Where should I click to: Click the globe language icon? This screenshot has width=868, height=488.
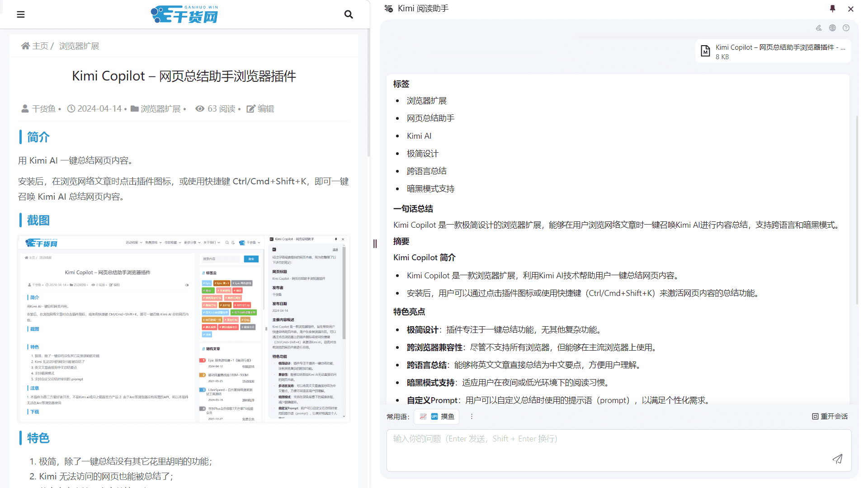click(x=832, y=28)
